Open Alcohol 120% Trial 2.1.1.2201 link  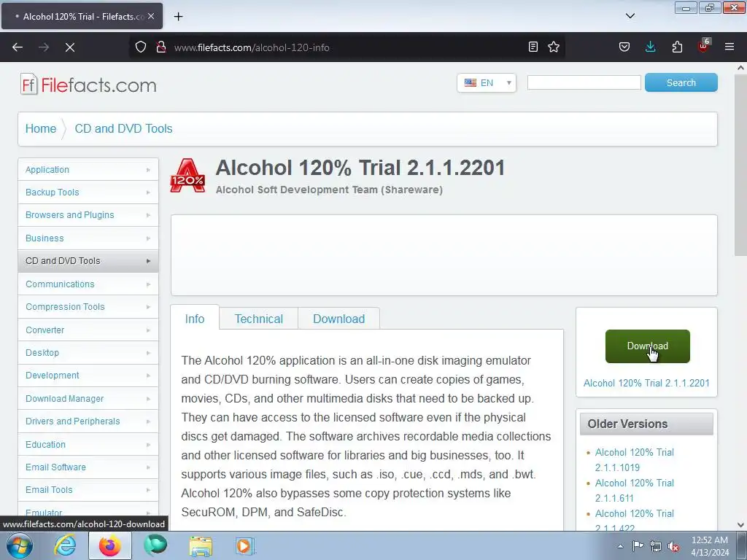(x=646, y=383)
